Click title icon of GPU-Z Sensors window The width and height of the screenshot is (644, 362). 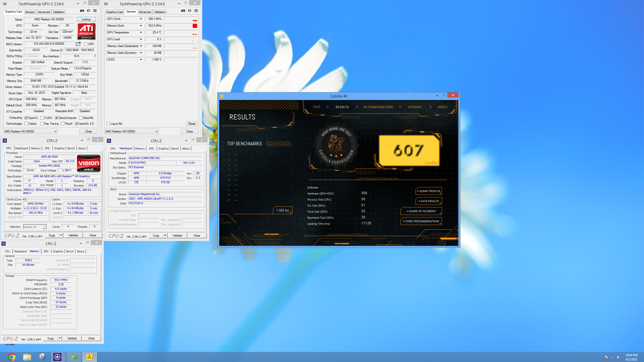106,4
